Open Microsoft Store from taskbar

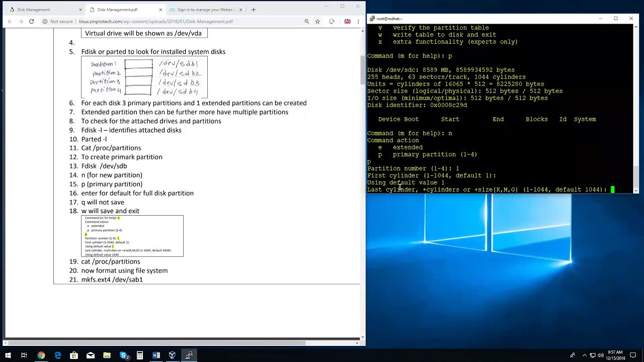tap(74, 355)
